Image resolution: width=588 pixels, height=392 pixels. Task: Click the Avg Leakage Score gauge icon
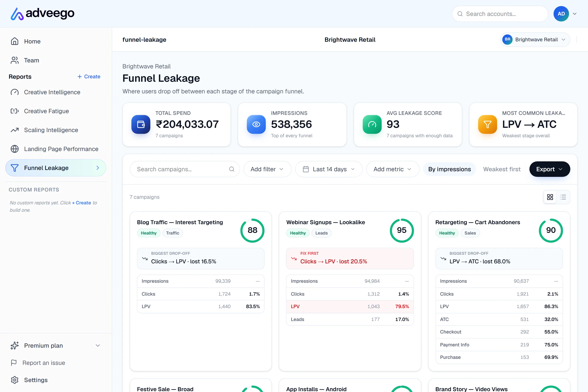click(372, 124)
